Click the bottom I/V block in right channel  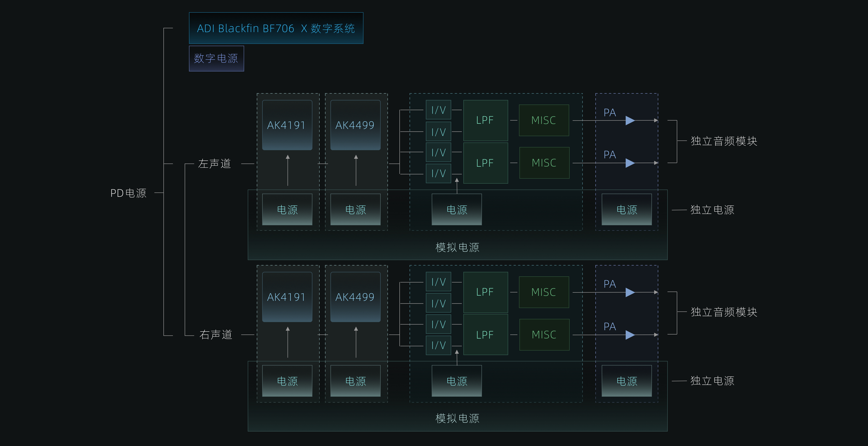click(438, 345)
